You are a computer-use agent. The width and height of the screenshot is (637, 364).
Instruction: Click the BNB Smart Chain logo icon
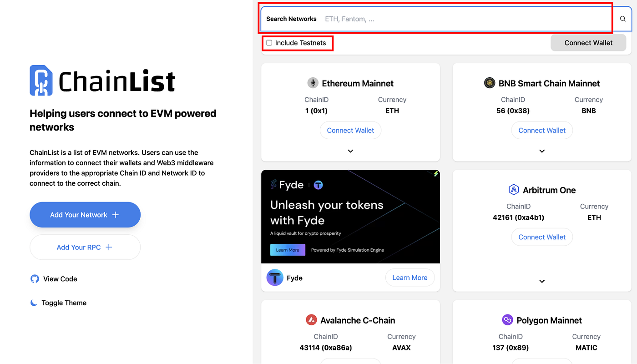(x=490, y=83)
